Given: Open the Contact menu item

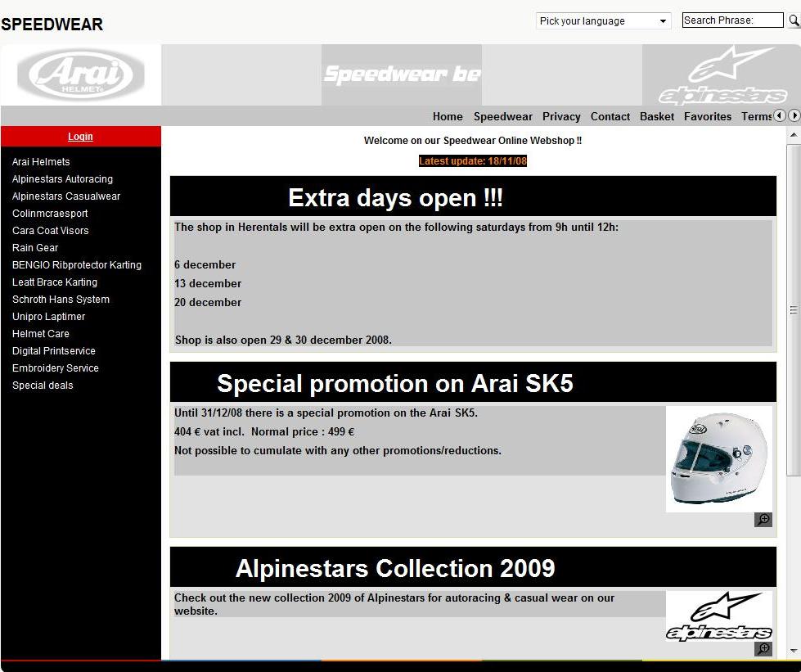Looking at the screenshot, I should coord(610,116).
